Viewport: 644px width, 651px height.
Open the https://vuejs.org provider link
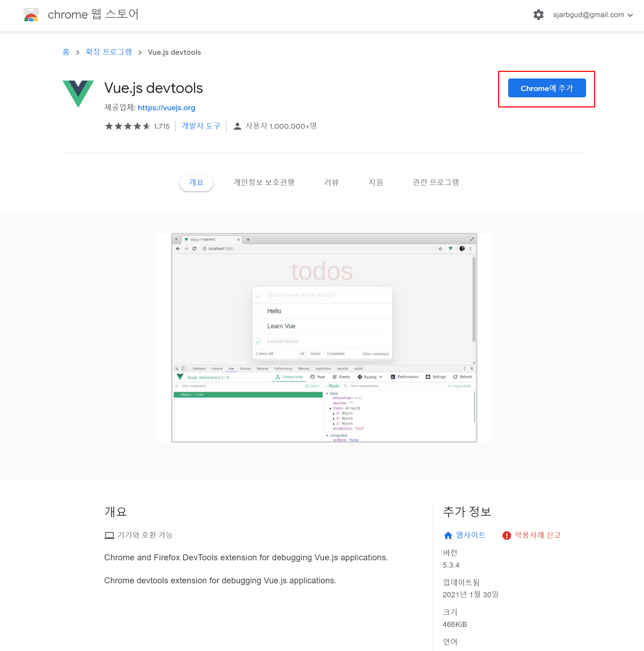[x=166, y=108]
